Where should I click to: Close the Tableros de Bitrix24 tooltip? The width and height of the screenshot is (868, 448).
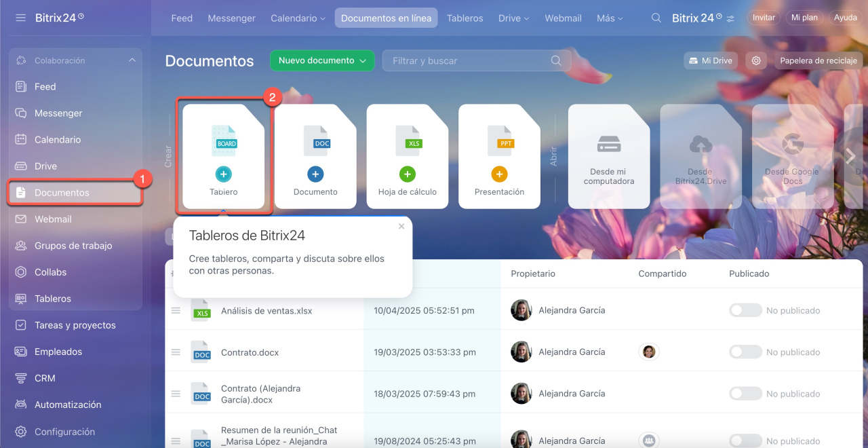pyautogui.click(x=401, y=226)
